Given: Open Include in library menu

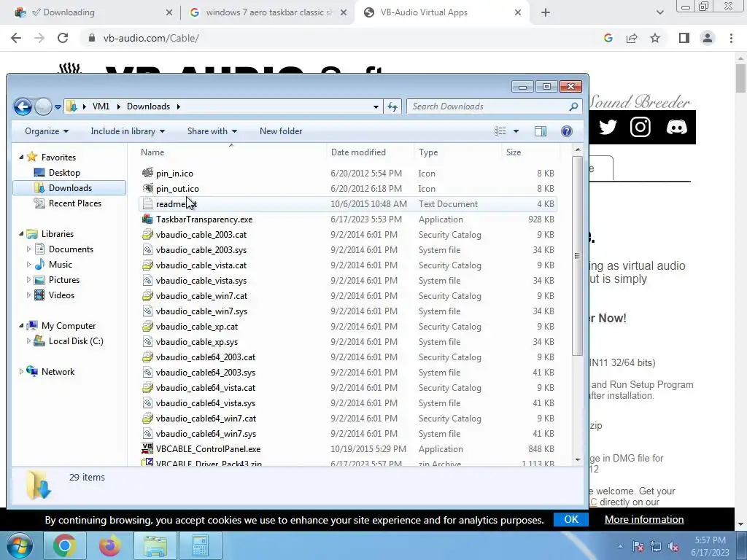Looking at the screenshot, I should tap(128, 131).
